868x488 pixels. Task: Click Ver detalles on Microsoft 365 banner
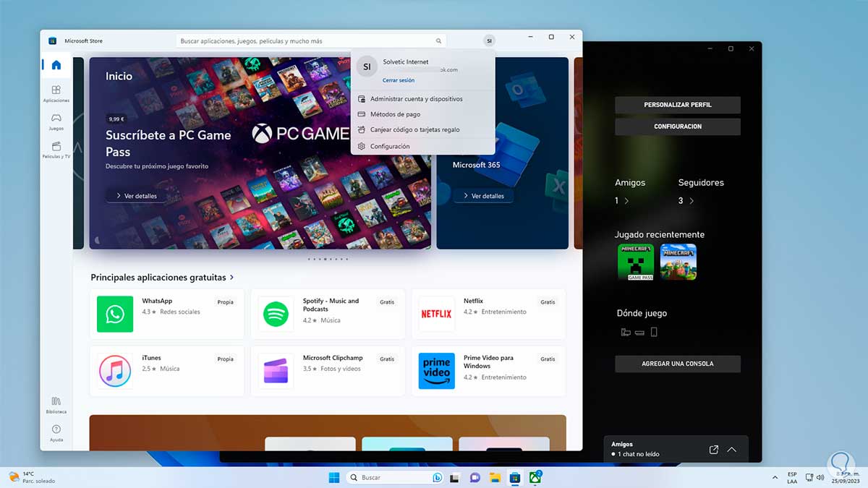pyautogui.click(x=483, y=196)
